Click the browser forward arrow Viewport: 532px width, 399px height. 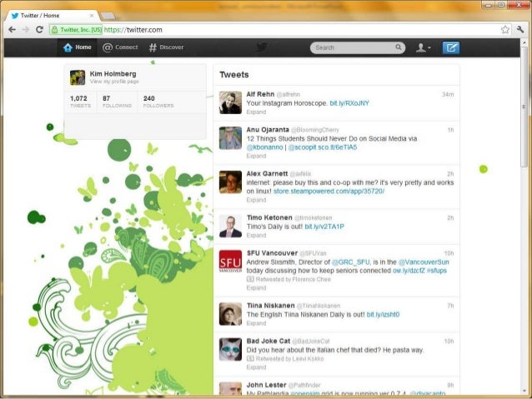[26, 30]
